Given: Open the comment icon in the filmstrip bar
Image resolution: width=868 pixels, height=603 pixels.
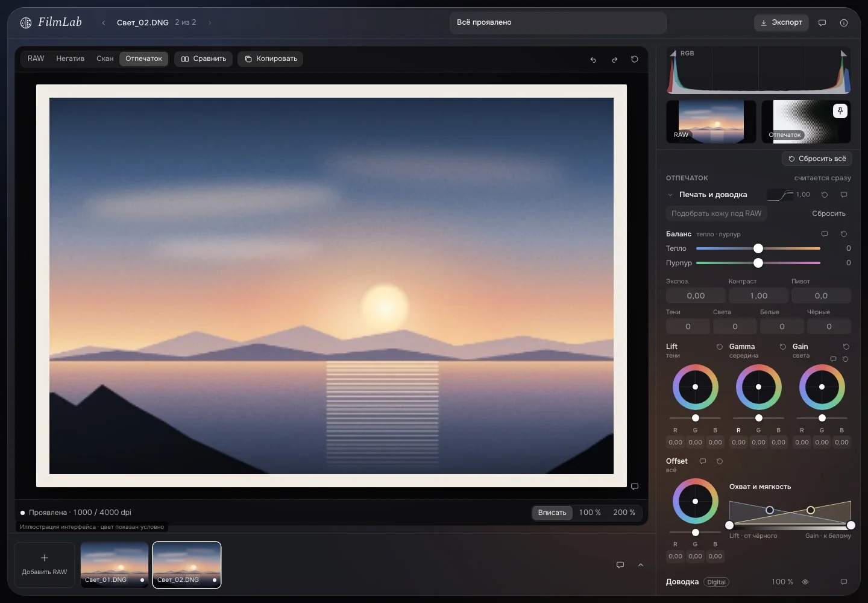Looking at the screenshot, I should click(x=620, y=564).
